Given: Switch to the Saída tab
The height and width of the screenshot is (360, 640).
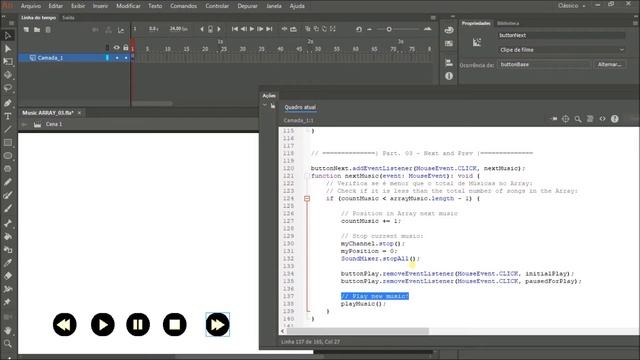Looking at the screenshot, I should [68, 18].
